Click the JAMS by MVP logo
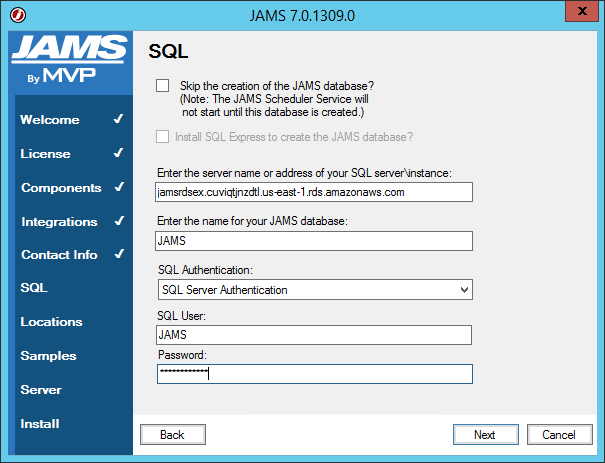The image size is (605, 463). (x=69, y=59)
